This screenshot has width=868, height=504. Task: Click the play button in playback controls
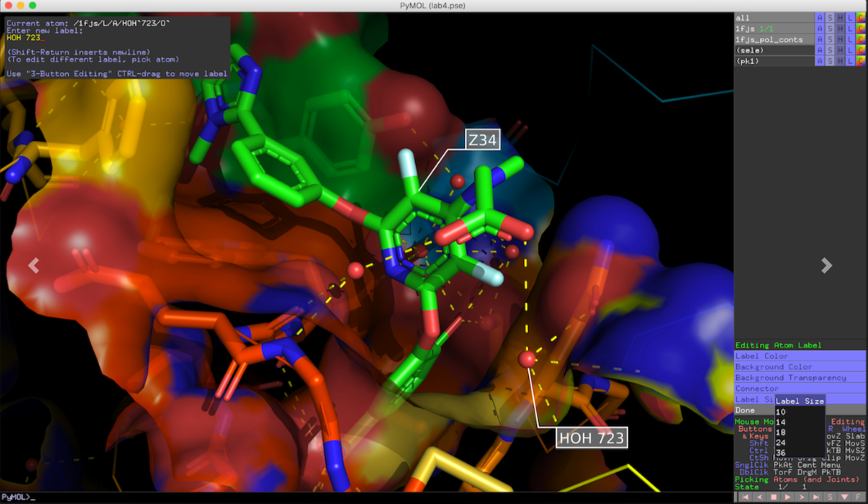[788, 497]
